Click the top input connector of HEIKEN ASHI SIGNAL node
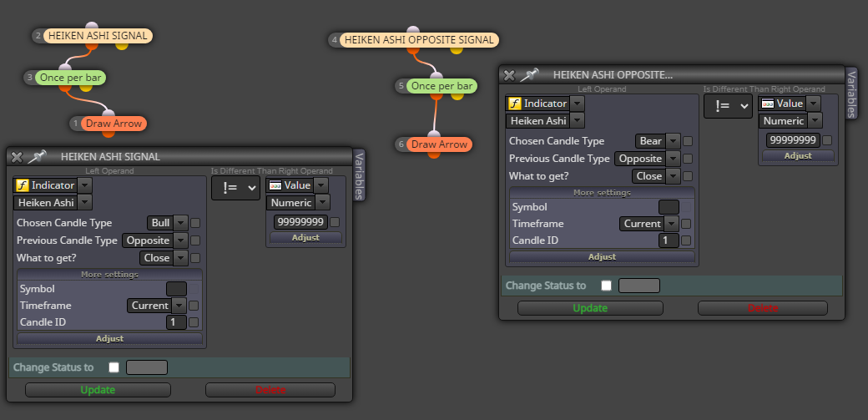Screen dimensions: 868x420 point(92,27)
